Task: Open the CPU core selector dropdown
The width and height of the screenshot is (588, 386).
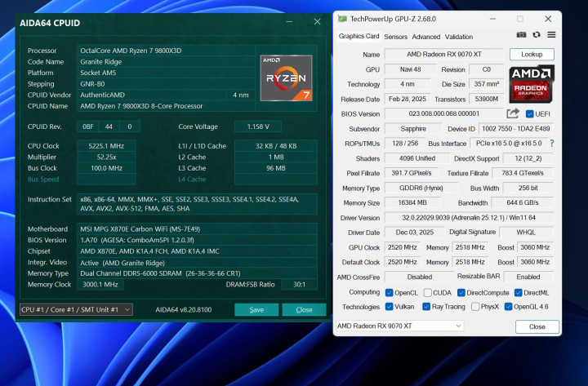Action: pos(75,310)
